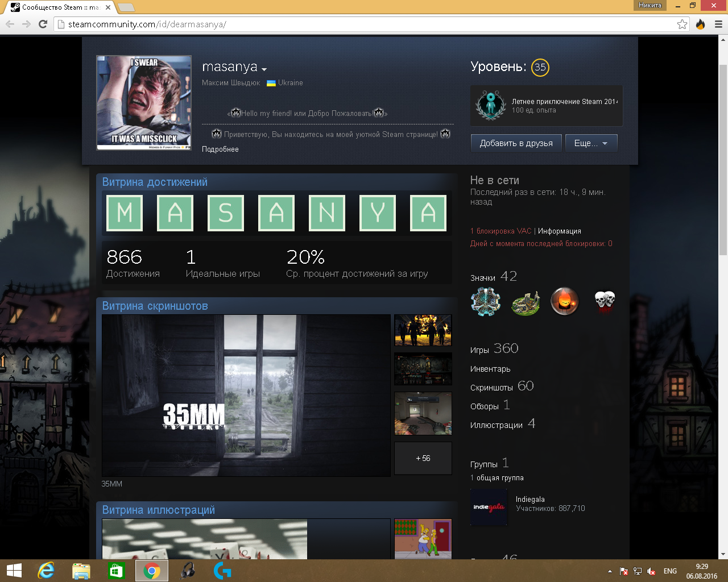Open the explosion silhouette screenshot thumbnail

tap(423, 330)
